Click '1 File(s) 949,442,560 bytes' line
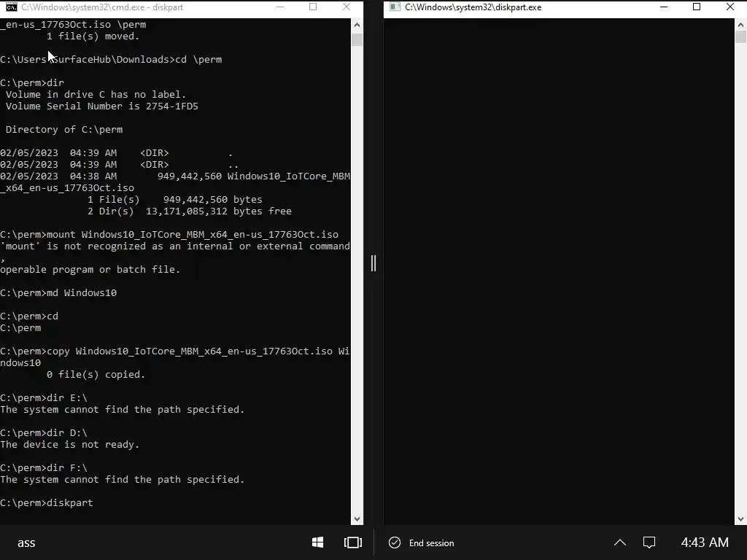This screenshot has width=747, height=560. coord(175,200)
